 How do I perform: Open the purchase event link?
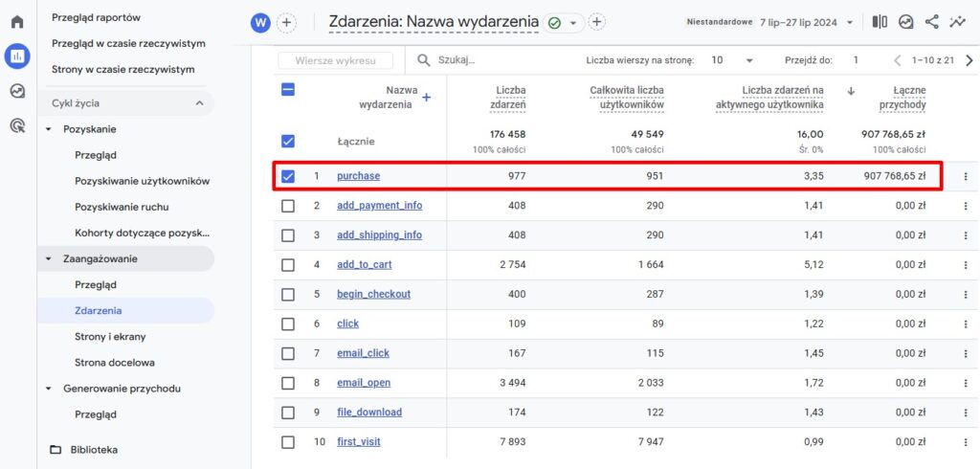pyautogui.click(x=358, y=176)
